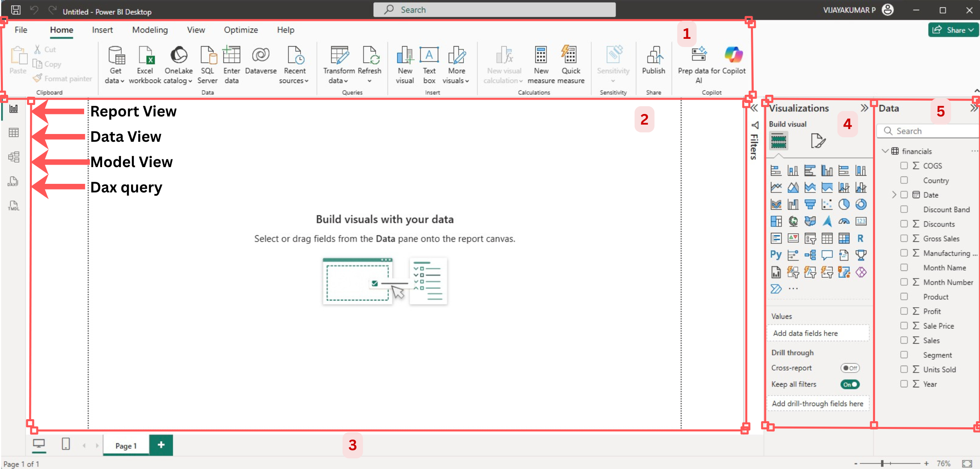Open the Get data dropdown arrow

tap(122, 81)
